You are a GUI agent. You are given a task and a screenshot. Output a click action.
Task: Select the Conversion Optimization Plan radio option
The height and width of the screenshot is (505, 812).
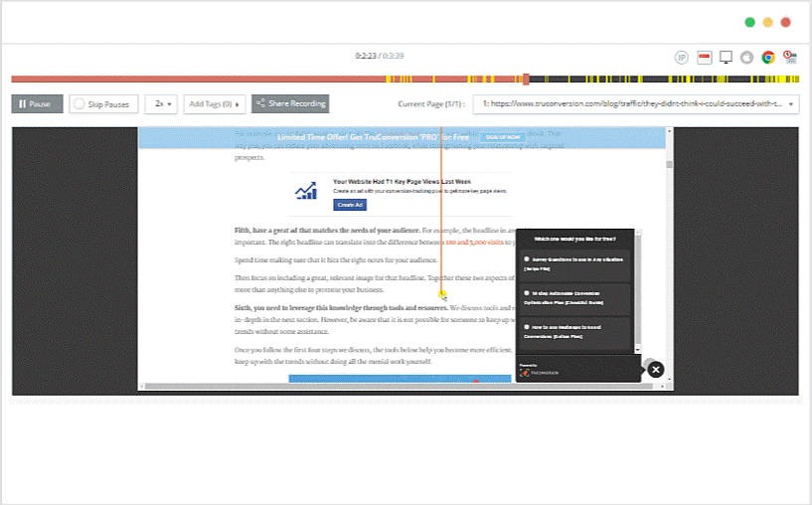[x=526, y=293]
